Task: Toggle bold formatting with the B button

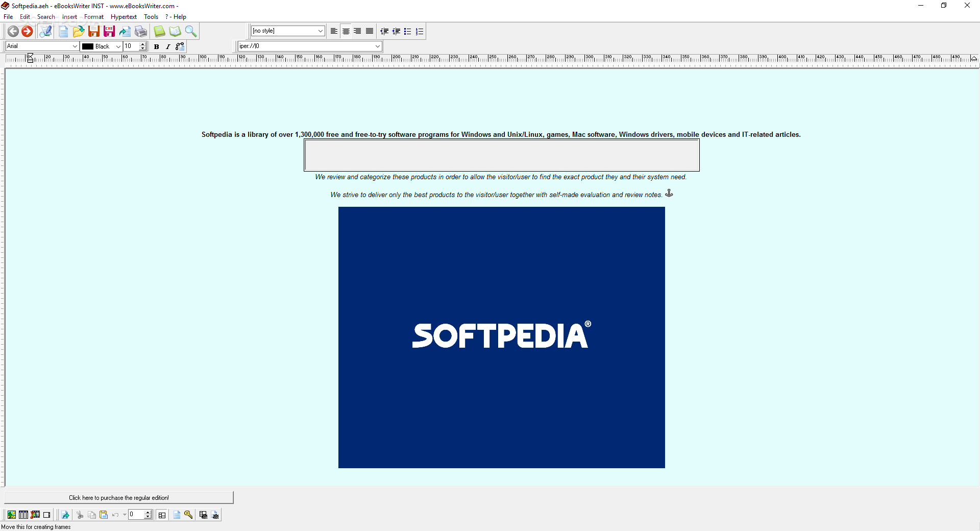Action: click(x=157, y=46)
